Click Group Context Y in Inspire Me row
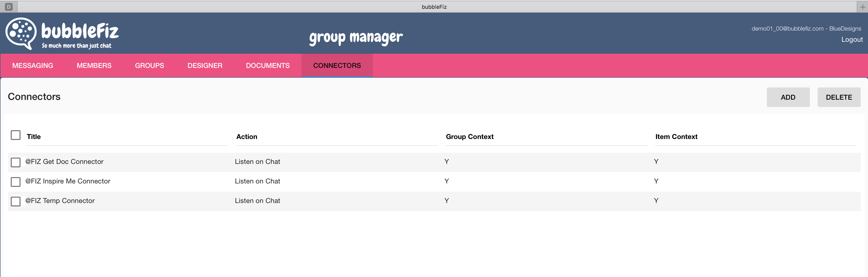The image size is (868, 277). coord(446,181)
